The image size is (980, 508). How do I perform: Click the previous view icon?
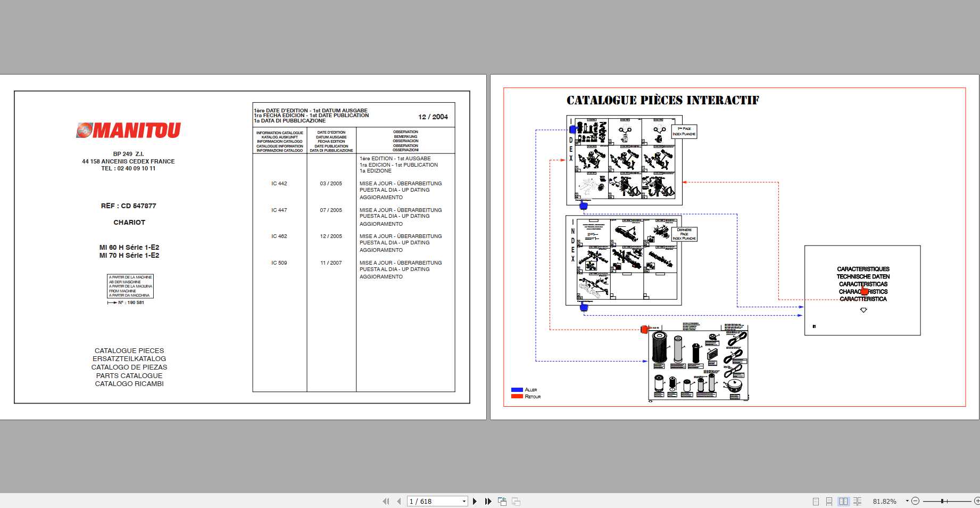click(502, 501)
